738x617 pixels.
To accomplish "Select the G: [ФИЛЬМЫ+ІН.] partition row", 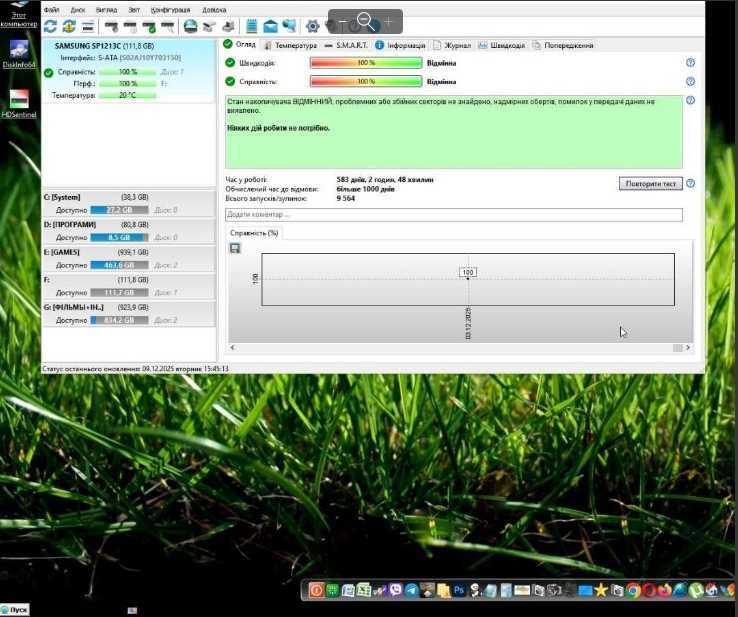I will [x=129, y=313].
